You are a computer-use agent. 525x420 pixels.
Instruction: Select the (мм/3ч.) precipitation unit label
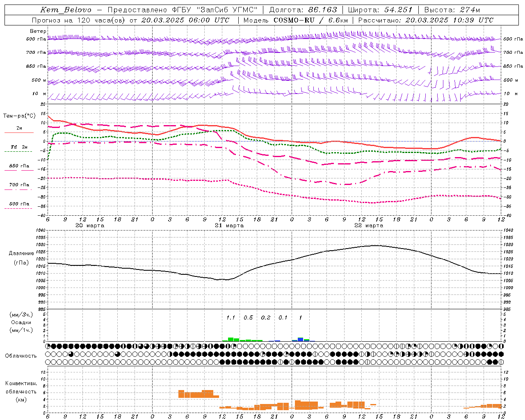21,315
